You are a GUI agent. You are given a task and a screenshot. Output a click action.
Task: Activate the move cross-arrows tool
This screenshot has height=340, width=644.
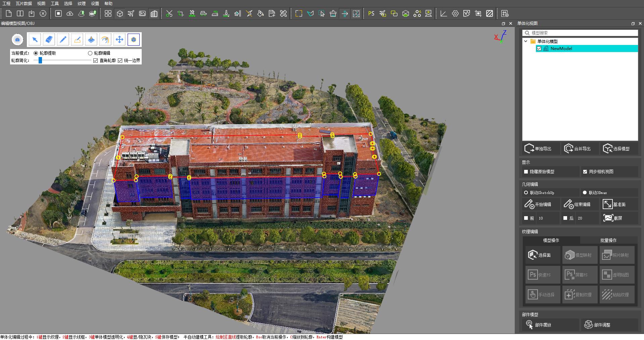(119, 40)
